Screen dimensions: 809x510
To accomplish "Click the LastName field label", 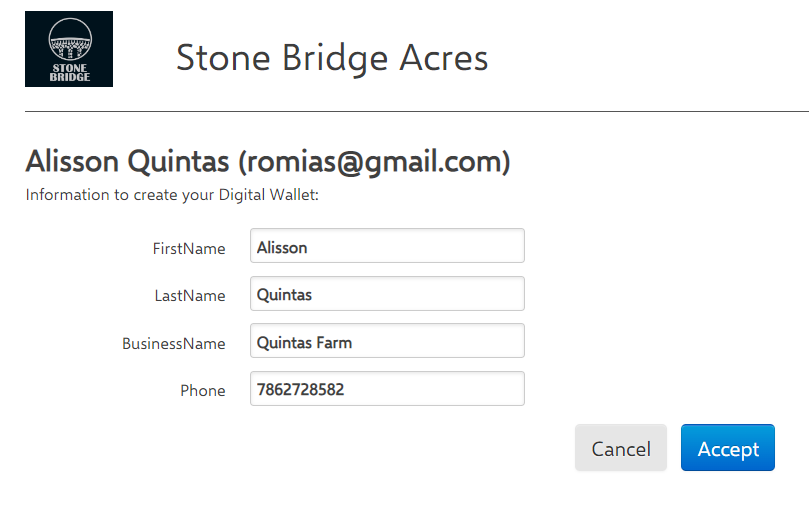I will 190,296.
